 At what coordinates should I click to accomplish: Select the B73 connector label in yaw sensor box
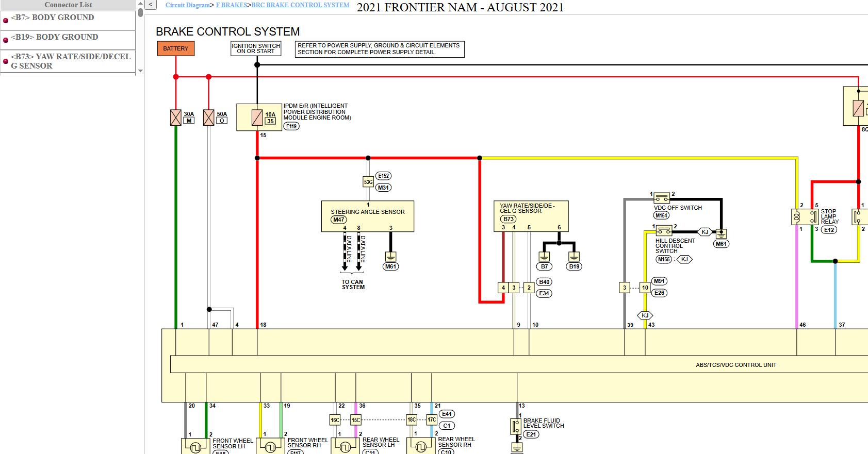coord(509,219)
